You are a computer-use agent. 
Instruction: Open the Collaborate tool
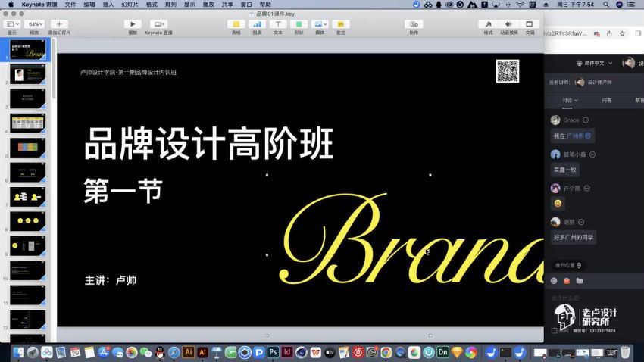coord(414,24)
